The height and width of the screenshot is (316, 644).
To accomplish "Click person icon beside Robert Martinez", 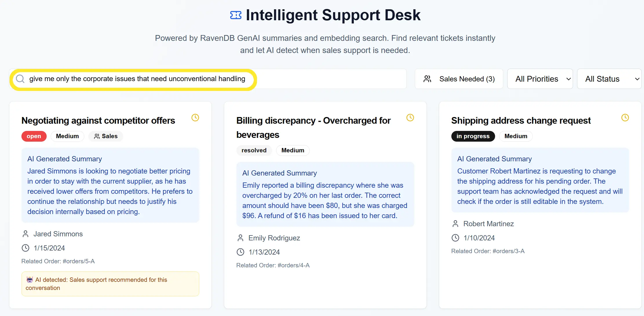I will 455,224.
